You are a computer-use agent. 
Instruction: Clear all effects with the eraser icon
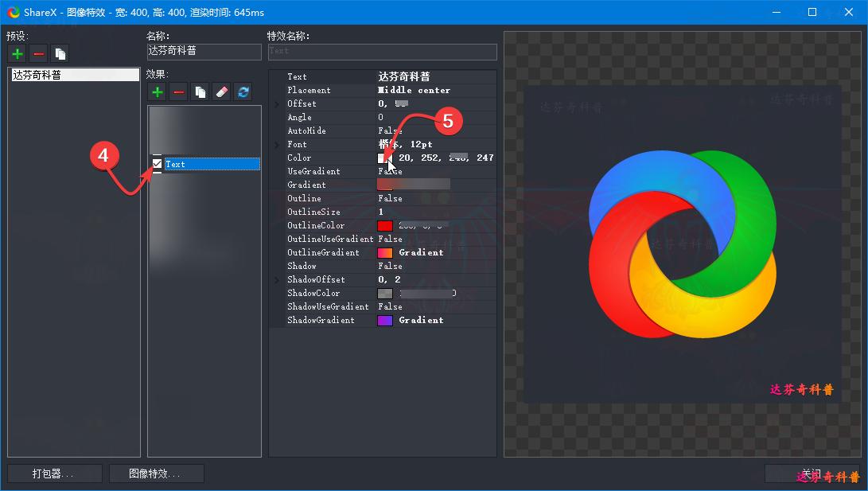[222, 92]
